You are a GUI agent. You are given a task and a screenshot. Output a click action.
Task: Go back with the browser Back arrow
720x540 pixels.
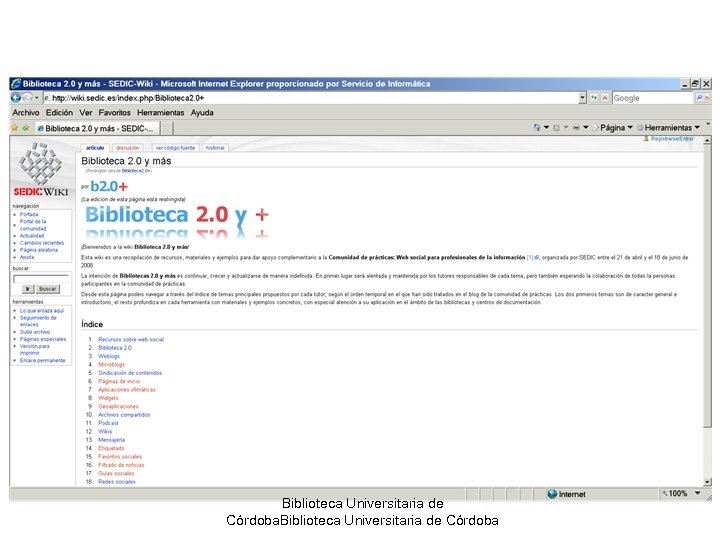[16, 98]
